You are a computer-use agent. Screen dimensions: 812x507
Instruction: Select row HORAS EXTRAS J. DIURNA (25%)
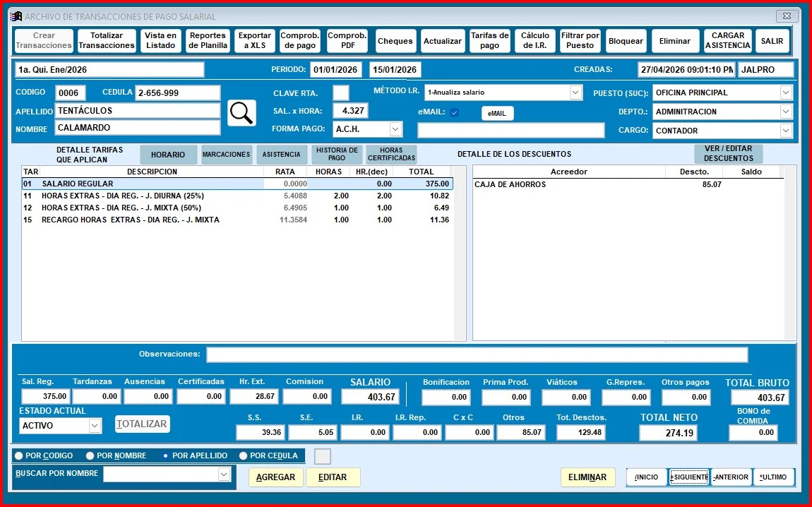pos(237,196)
